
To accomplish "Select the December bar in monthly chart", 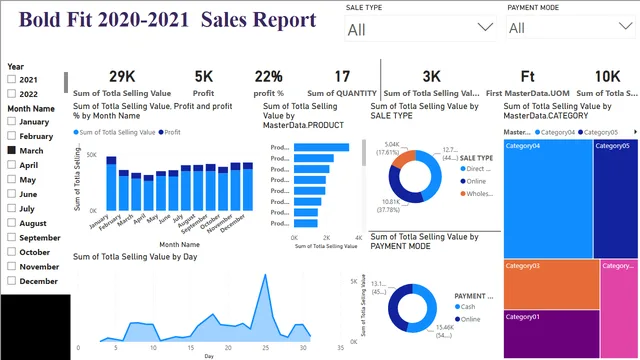I will [x=248, y=187].
